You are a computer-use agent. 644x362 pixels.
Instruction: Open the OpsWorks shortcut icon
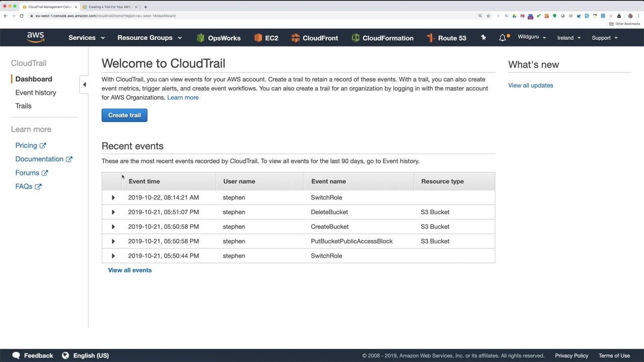tap(201, 38)
